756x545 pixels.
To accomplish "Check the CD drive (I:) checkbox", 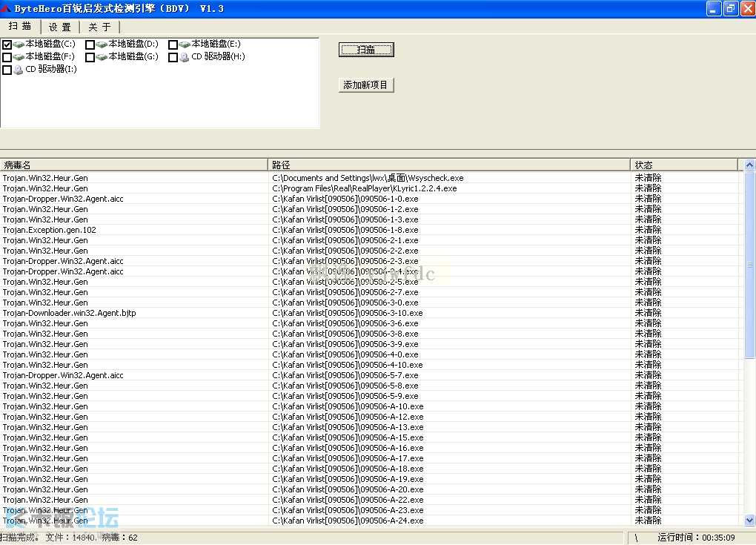I will (x=7, y=70).
